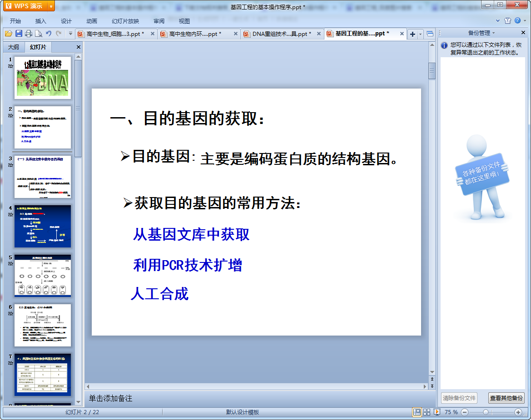The image size is (531, 420).
Task: Close the slide thumbnail pane
Action: 79,47
